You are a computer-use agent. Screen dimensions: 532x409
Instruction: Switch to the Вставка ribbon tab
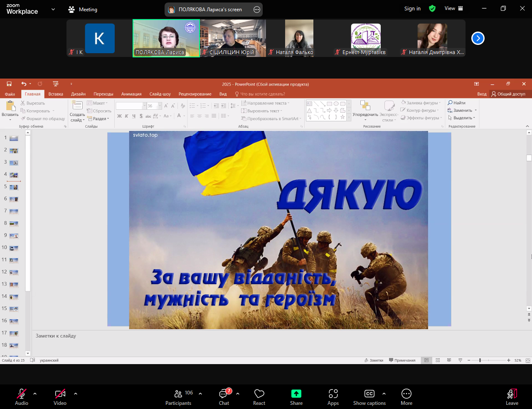pyautogui.click(x=56, y=94)
